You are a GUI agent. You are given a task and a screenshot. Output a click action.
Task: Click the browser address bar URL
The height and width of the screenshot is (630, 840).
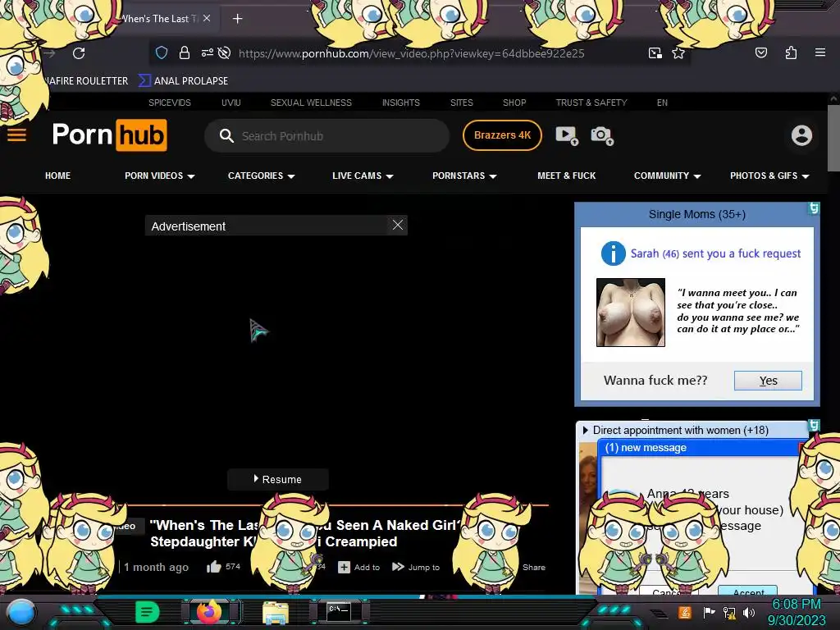pos(412,53)
